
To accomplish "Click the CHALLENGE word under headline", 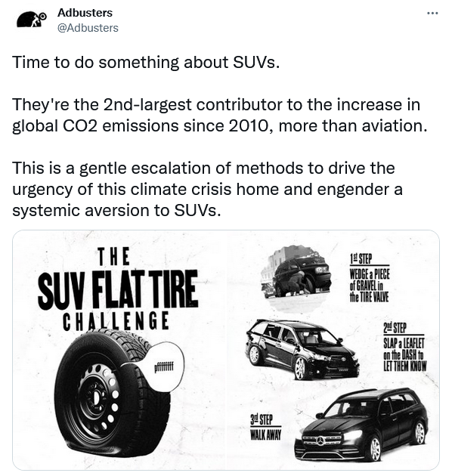I will (x=116, y=321).
